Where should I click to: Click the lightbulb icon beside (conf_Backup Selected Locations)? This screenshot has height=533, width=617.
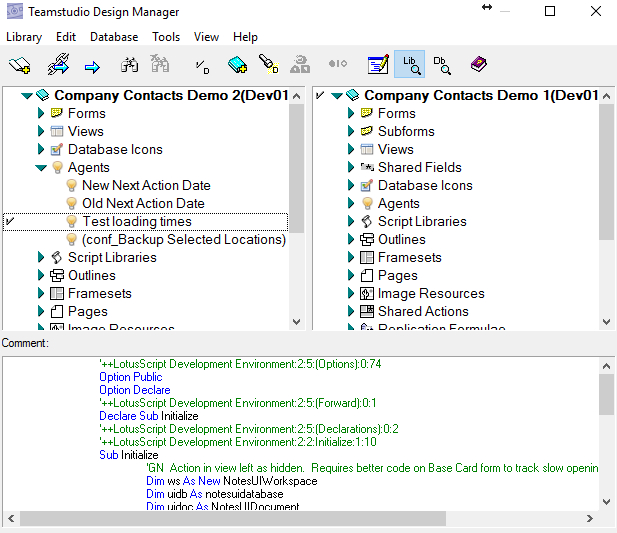click(72, 240)
